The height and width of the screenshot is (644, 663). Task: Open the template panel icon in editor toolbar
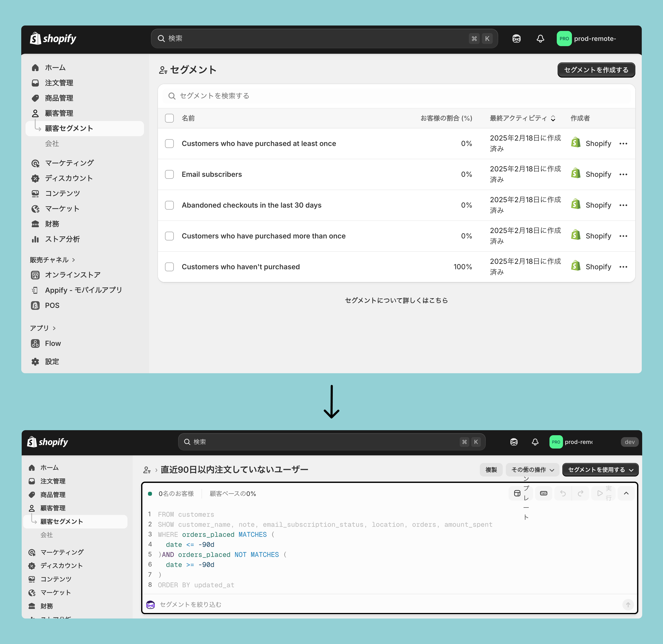click(x=517, y=493)
